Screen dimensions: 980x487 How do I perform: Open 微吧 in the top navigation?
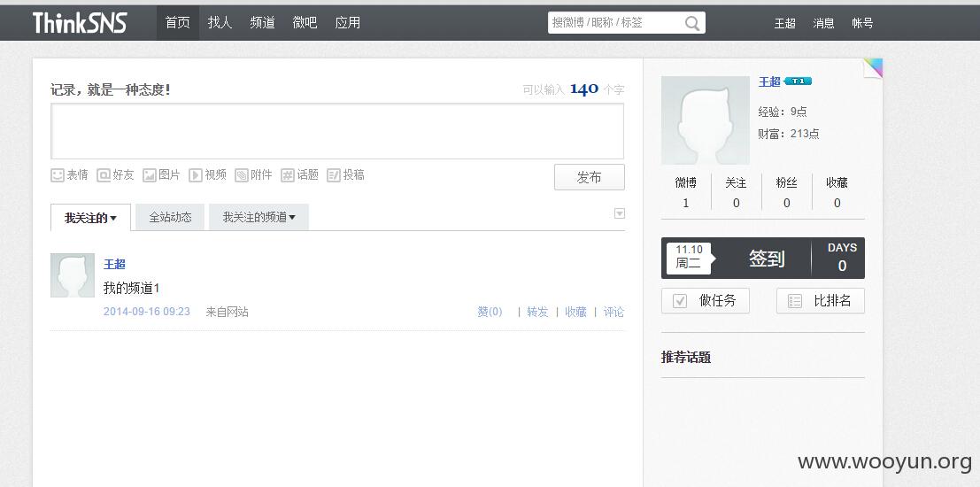pyautogui.click(x=305, y=23)
